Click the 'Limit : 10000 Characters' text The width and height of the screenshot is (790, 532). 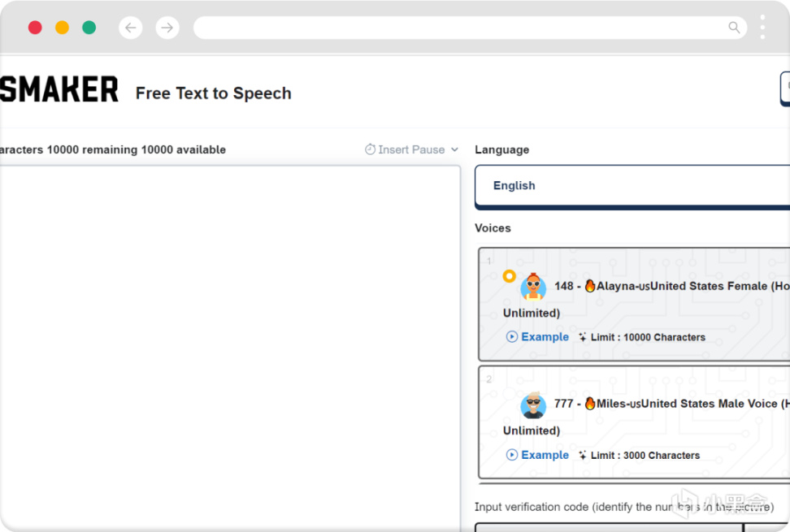tap(648, 337)
